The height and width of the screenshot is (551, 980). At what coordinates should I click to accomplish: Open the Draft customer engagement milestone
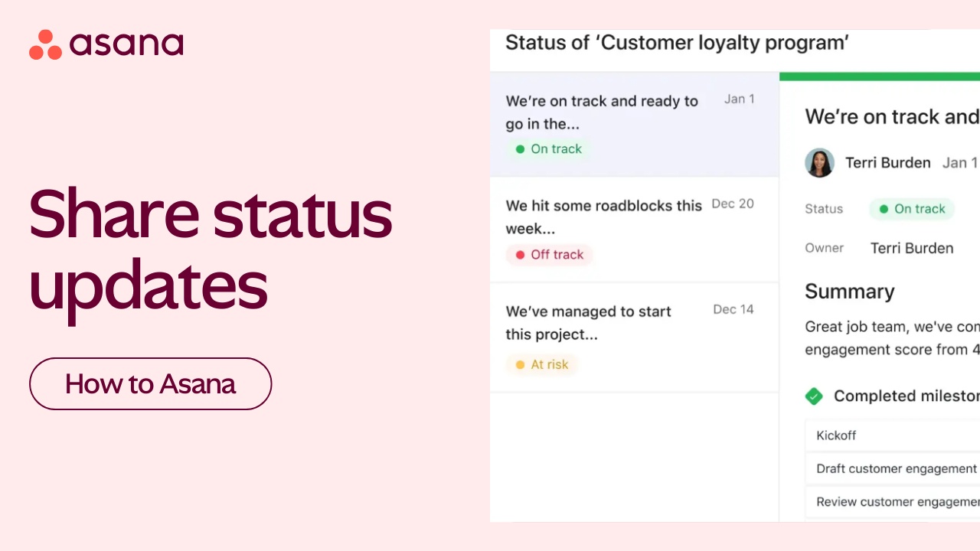(896, 468)
